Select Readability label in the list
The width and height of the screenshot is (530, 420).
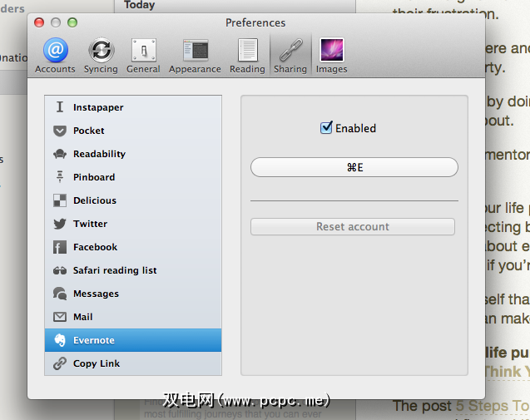(99, 154)
